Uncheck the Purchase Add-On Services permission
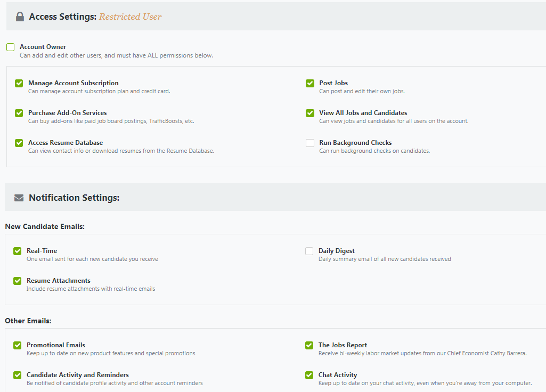Viewport: 546px width, 392px height. point(19,113)
